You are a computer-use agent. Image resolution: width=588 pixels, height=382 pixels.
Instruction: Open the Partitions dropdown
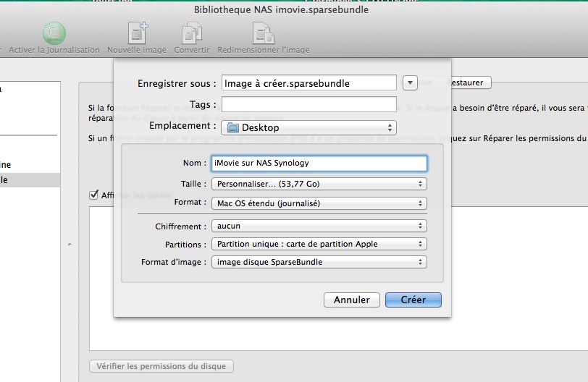(319, 244)
